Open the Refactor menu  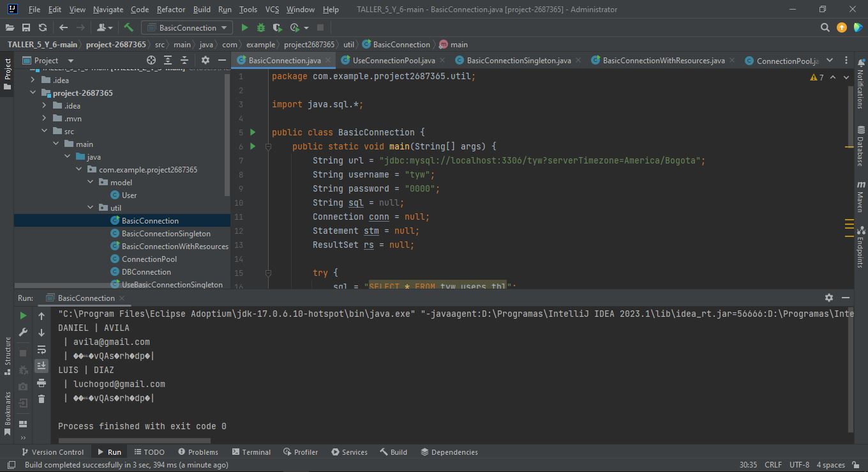pyautogui.click(x=170, y=10)
